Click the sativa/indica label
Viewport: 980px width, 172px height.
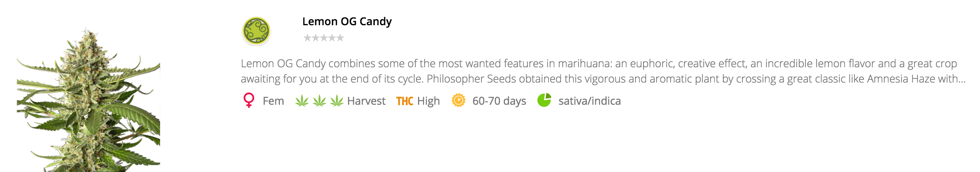pyautogui.click(x=590, y=101)
